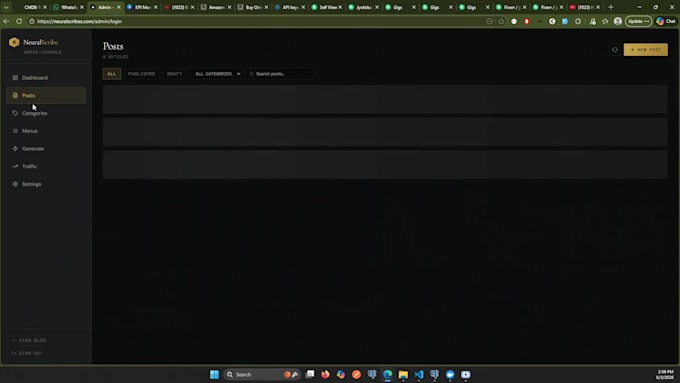Refresh the posts list icon

615,50
